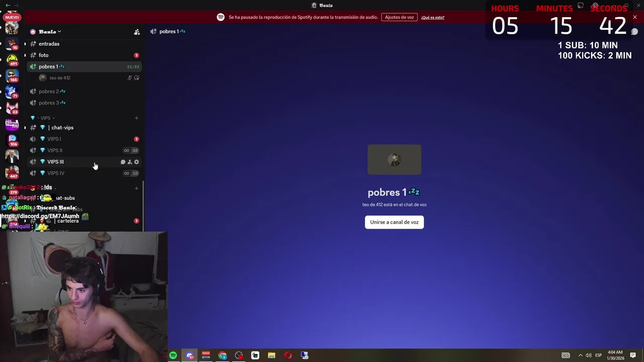This screenshot has height=362, width=644.
Task: Open File Explorer from the taskbar
Action: pyautogui.click(x=272, y=355)
